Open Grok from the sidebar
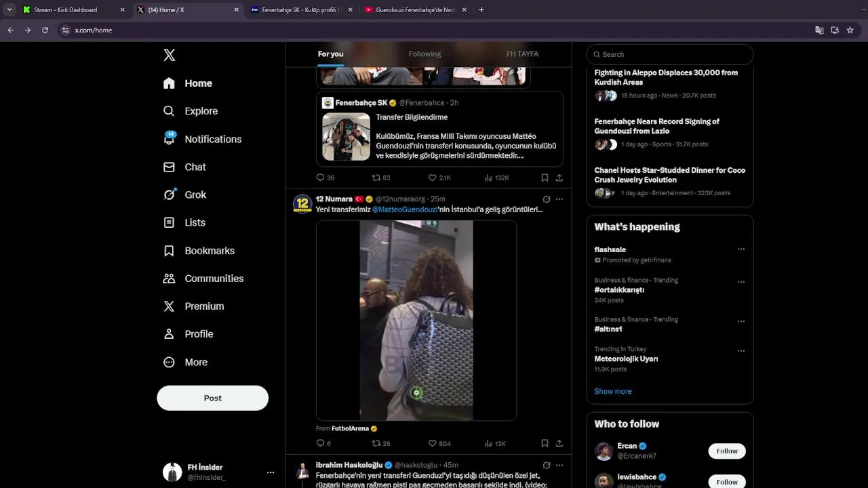868x488 pixels. click(184, 195)
